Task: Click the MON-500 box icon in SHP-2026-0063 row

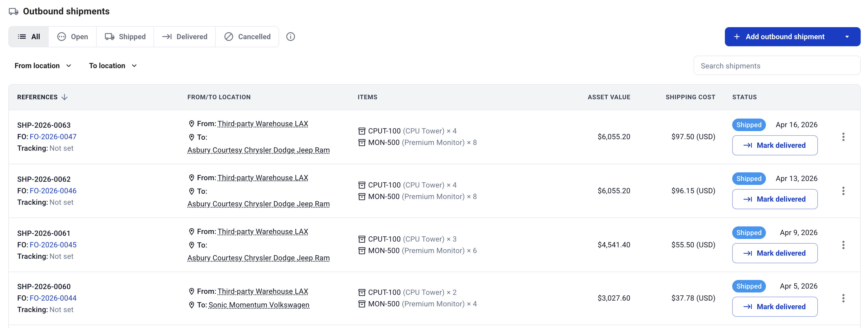Action: (362, 142)
